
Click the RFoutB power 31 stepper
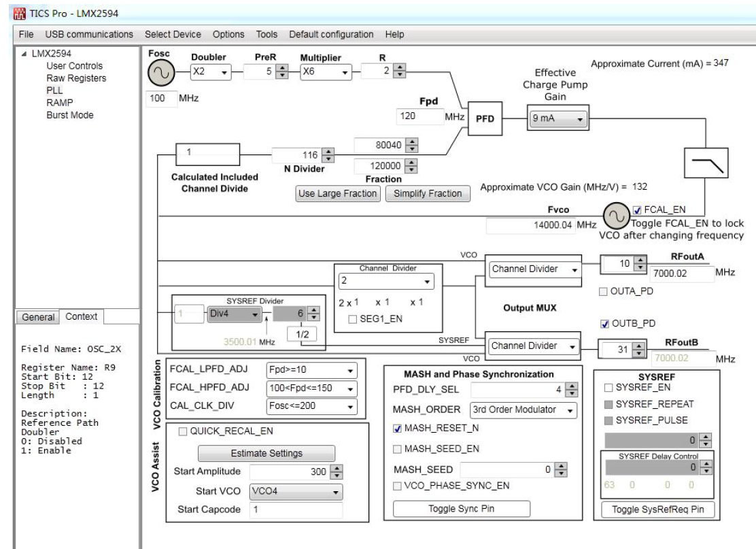click(638, 350)
